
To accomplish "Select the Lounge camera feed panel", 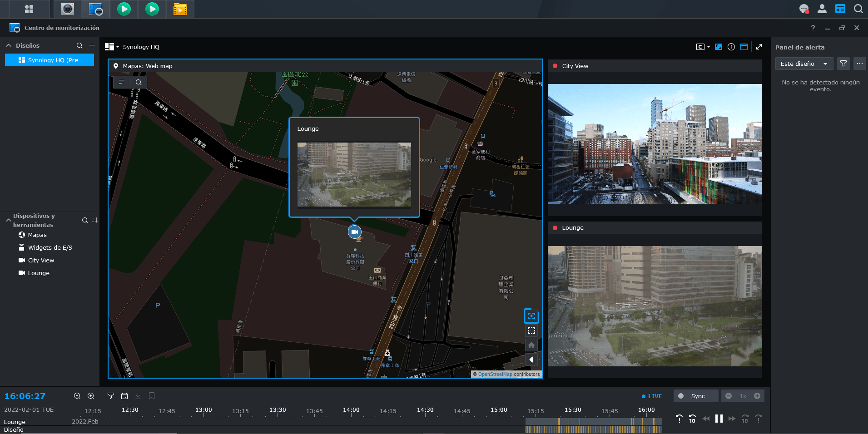I will coord(655,306).
